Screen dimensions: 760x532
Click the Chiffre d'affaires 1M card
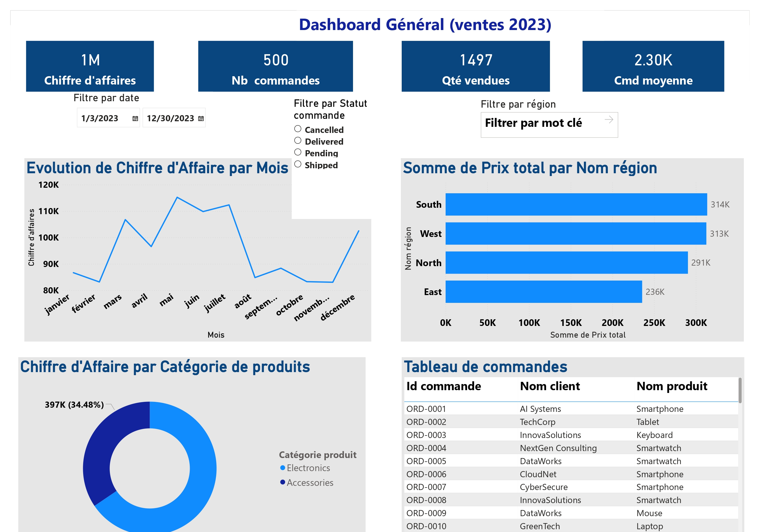(x=90, y=66)
